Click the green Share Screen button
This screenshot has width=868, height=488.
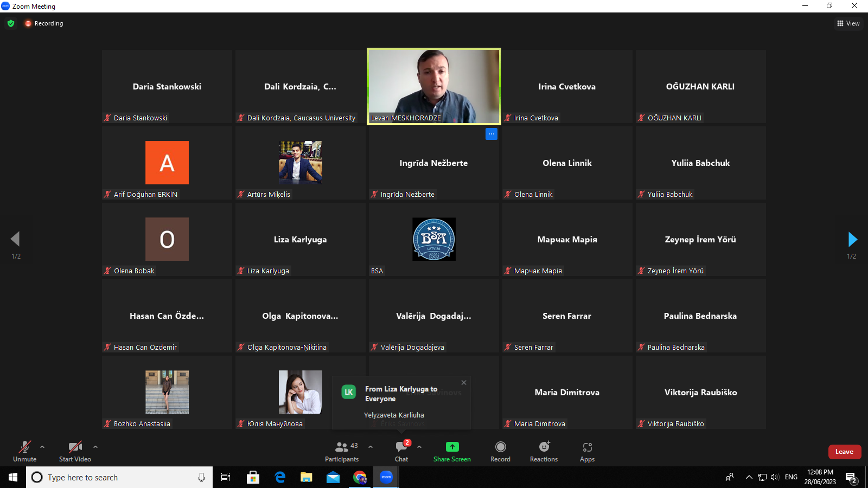coord(452,451)
